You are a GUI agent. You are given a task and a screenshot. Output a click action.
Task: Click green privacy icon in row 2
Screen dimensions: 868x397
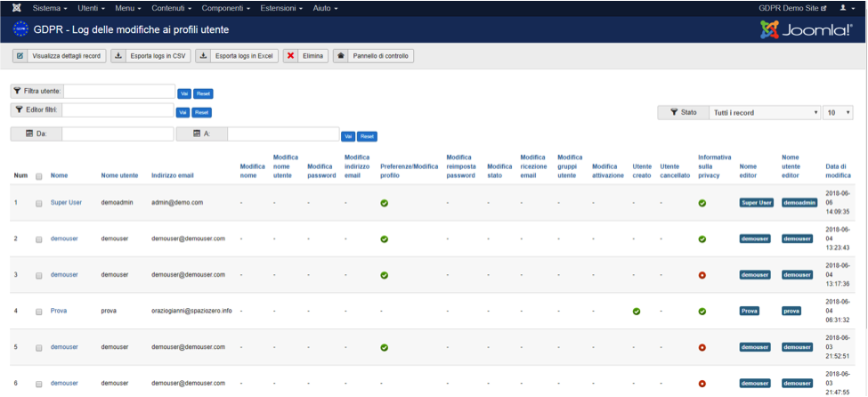click(702, 239)
